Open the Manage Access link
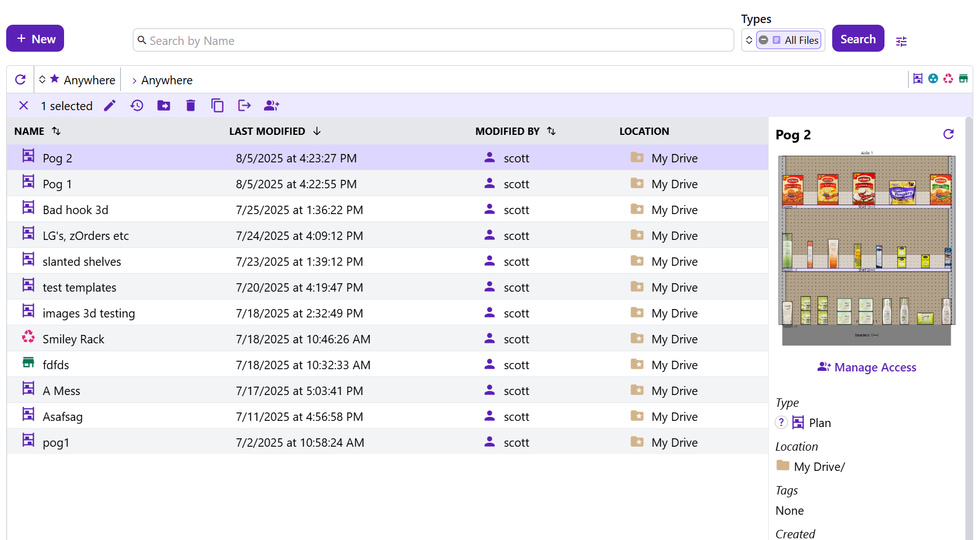Image resolution: width=980 pixels, height=540 pixels. [x=867, y=367]
